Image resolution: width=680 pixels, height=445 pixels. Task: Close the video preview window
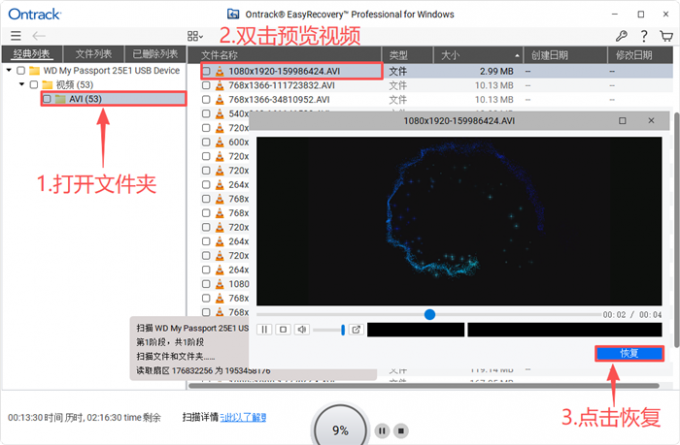click(x=651, y=121)
